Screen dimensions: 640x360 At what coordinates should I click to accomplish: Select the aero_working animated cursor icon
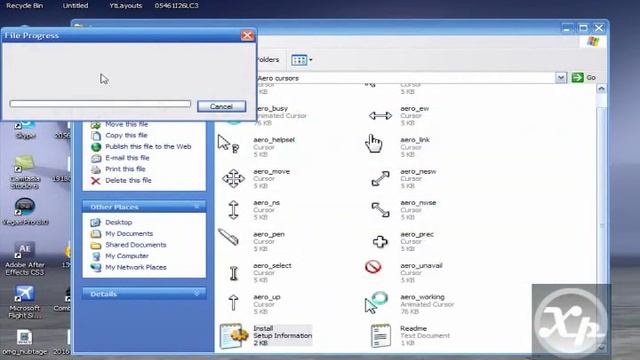pos(376,302)
